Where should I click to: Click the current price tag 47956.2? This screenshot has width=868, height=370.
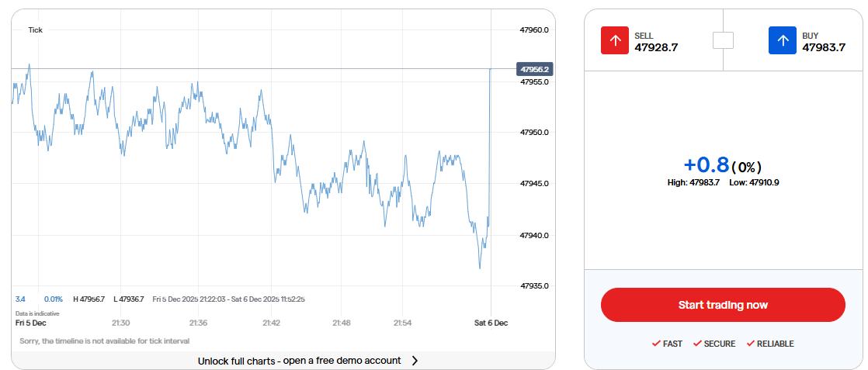click(535, 69)
